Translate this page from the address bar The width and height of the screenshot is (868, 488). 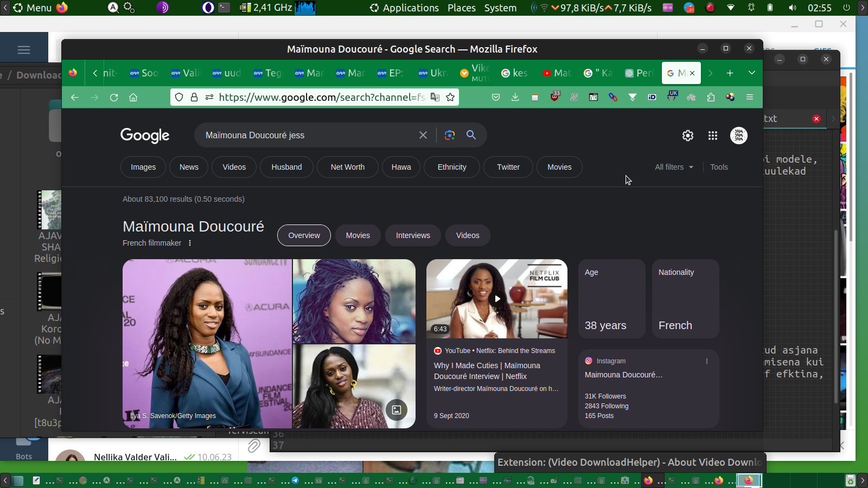[435, 97]
